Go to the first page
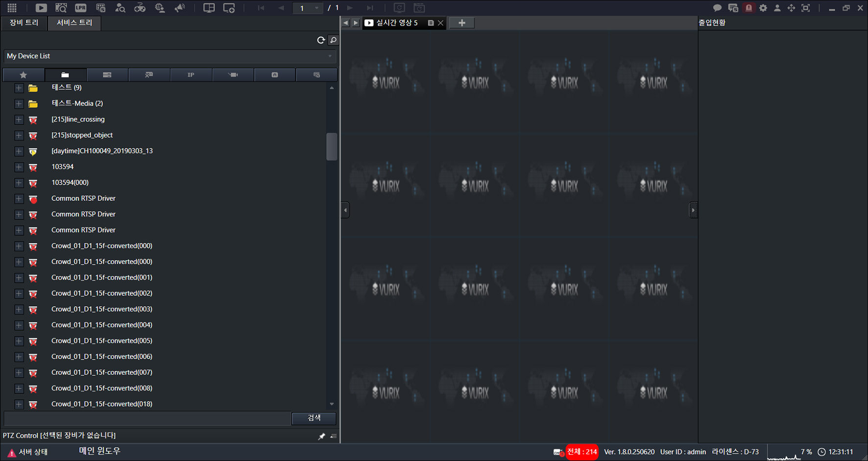The image size is (868, 461). coord(261,8)
